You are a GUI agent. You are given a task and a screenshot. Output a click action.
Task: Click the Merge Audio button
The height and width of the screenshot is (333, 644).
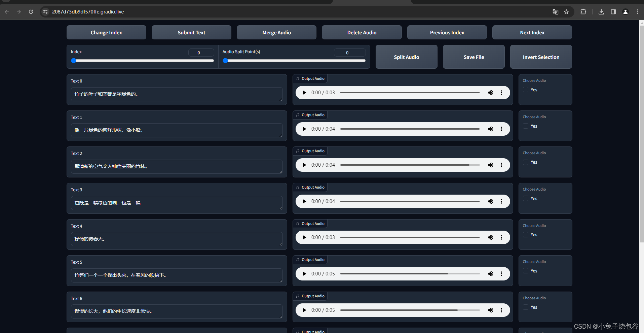(x=276, y=32)
